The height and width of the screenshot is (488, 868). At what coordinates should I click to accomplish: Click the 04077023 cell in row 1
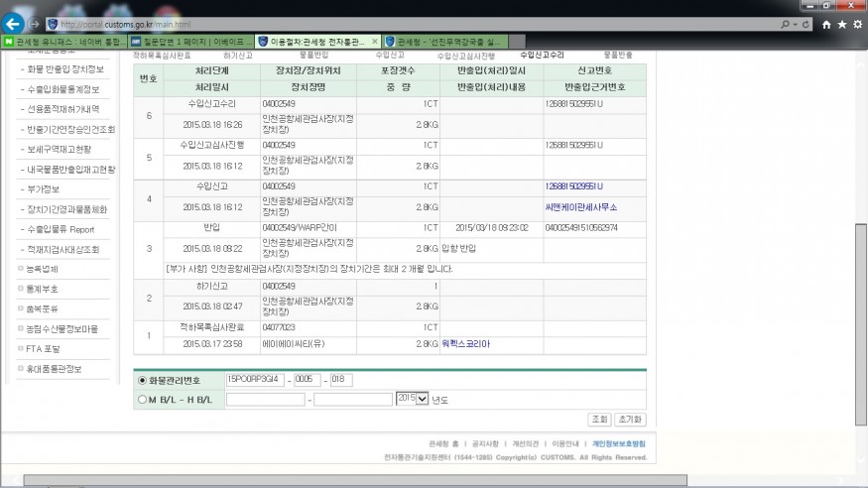coord(309,327)
